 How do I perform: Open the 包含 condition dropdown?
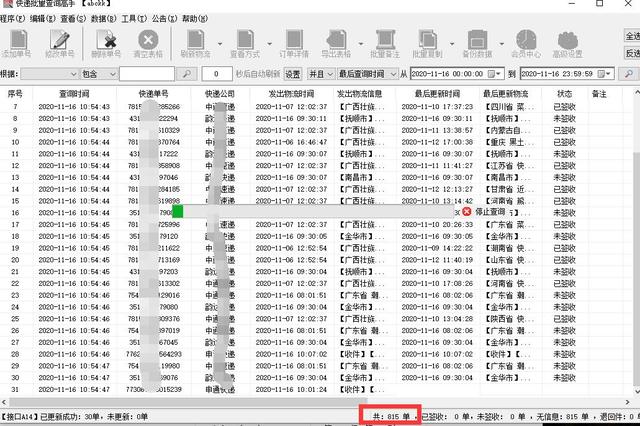click(x=99, y=74)
